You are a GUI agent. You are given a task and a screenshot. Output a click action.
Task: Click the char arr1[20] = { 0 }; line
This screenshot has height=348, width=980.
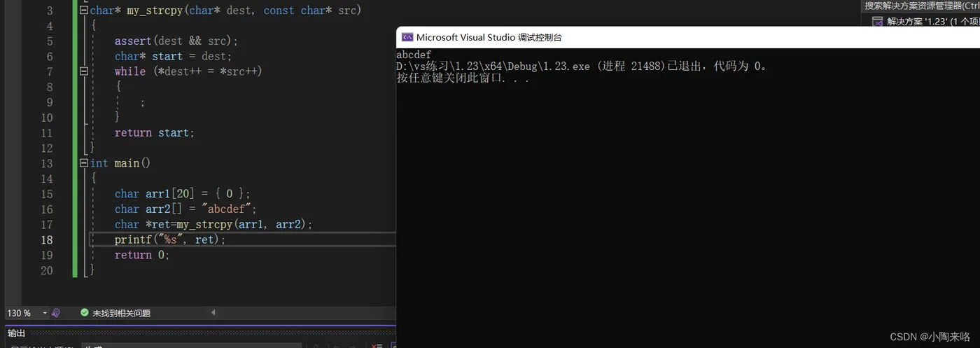click(183, 194)
